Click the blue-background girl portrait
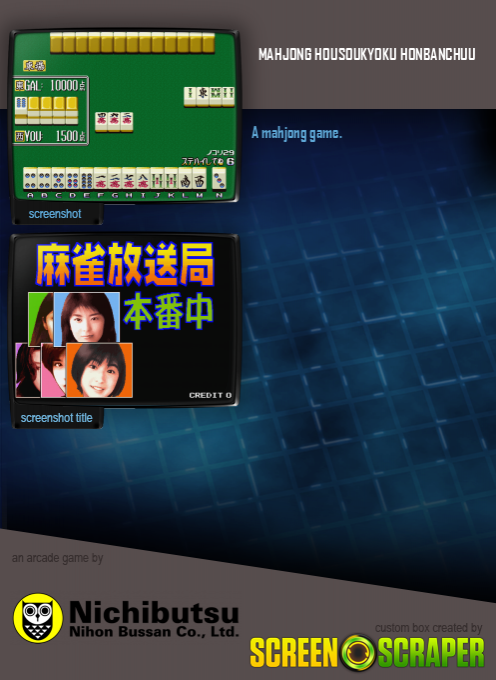496x680 pixels. coord(87,318)
